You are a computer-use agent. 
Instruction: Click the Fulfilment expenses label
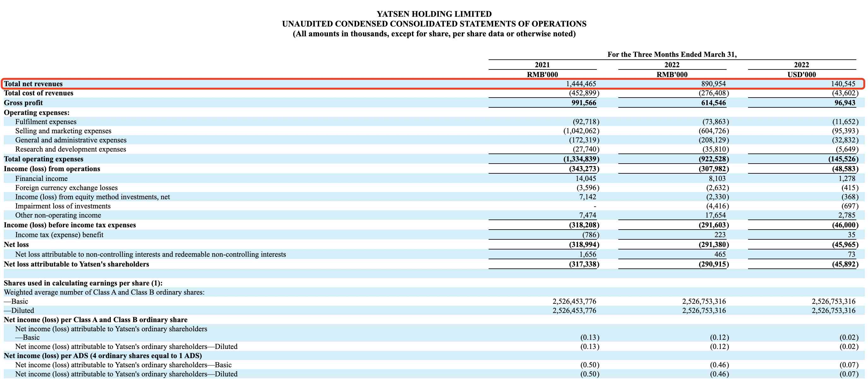[45, 122]
